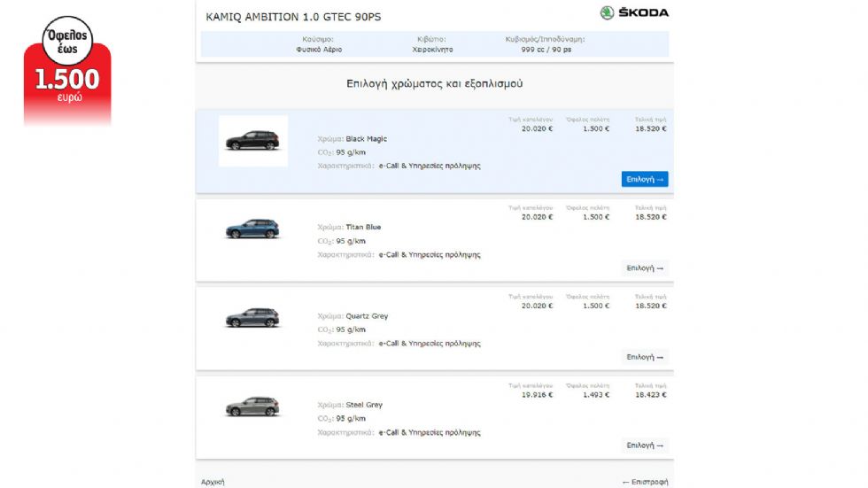
Task: Click the Επιστροφή back link
Action: (x=645, y=482)
